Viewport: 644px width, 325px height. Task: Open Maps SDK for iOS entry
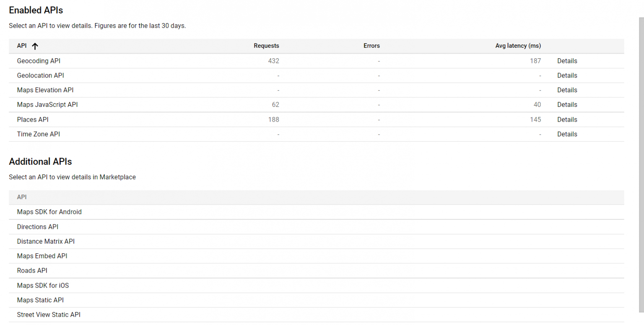tap(43, 286)
